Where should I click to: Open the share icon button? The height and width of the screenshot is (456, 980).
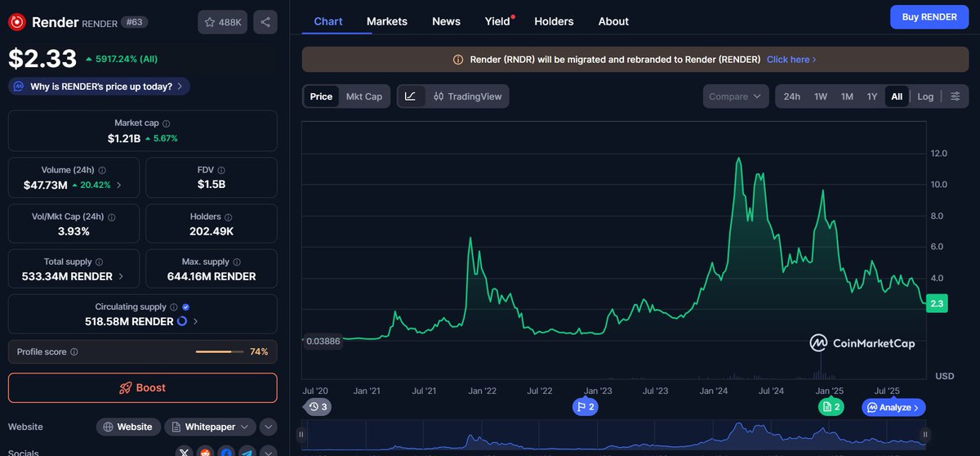pyautogui.click(x=265, y=22)
